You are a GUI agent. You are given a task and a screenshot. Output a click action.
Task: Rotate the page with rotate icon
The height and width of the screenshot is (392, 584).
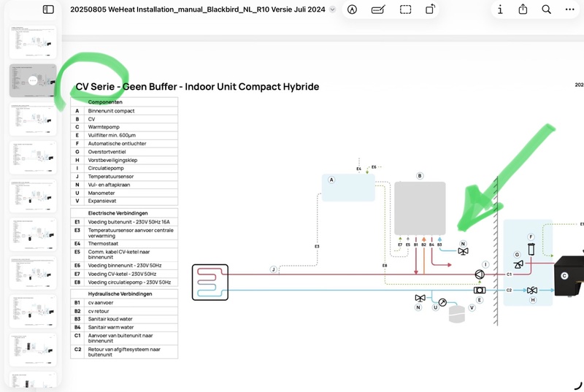tap(430, 9)
